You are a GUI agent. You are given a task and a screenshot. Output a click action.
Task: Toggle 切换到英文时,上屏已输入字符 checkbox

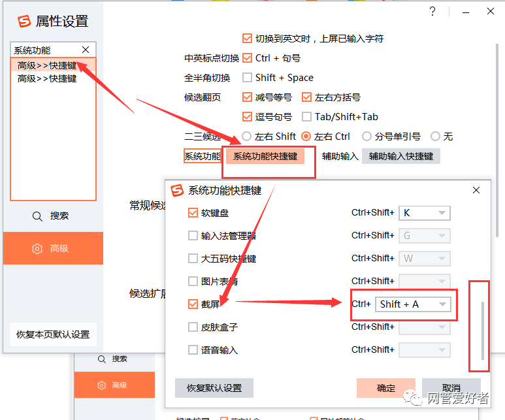[x=247, y=39]
